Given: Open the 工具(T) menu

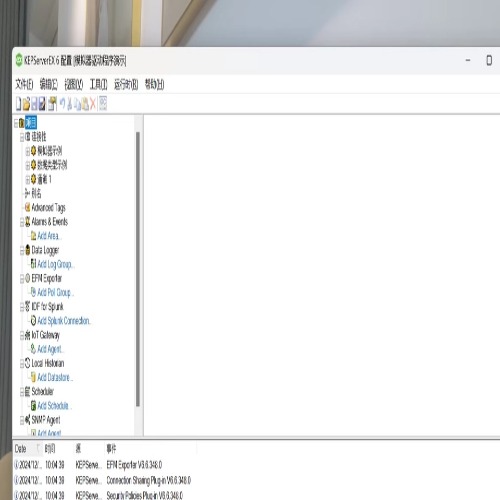Looking at the screenshot, I should [x=98, y=84].
